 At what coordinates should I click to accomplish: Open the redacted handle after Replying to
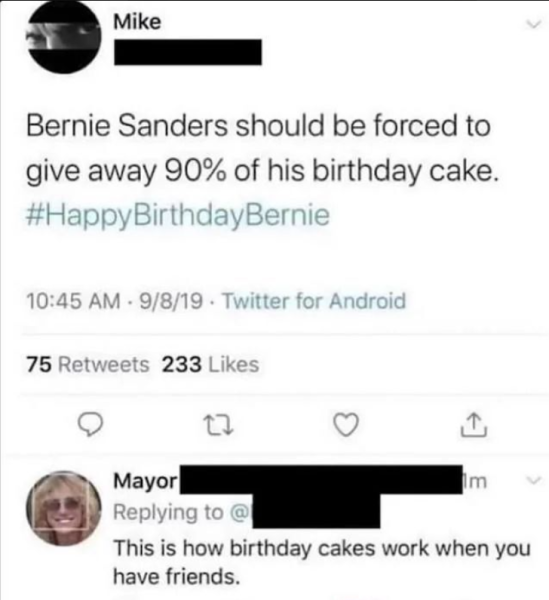point(316,511)
